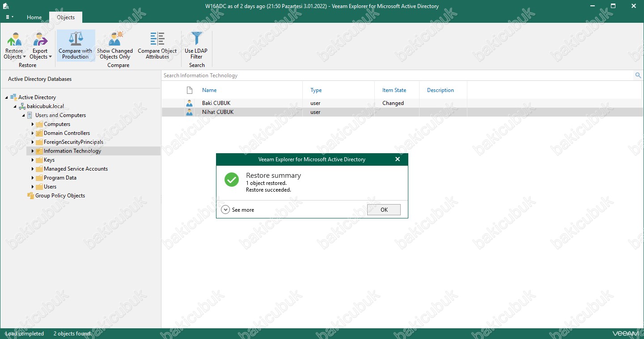Click the Active Directory Databases heading
Viewport: 644px width, 339px height.
pyautogui.click(x=40, y=79)
